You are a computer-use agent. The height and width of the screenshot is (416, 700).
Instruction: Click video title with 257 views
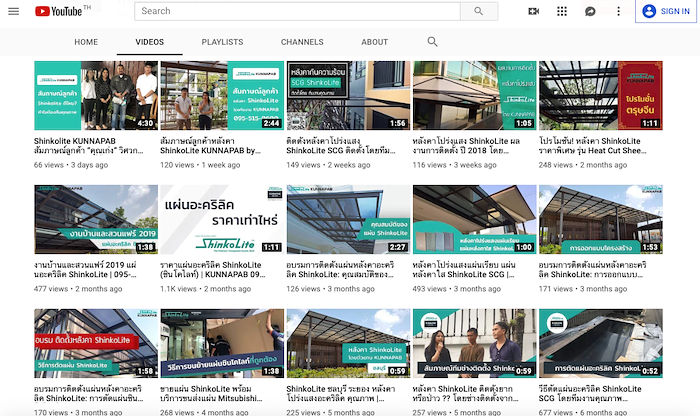tap(466, 394)
